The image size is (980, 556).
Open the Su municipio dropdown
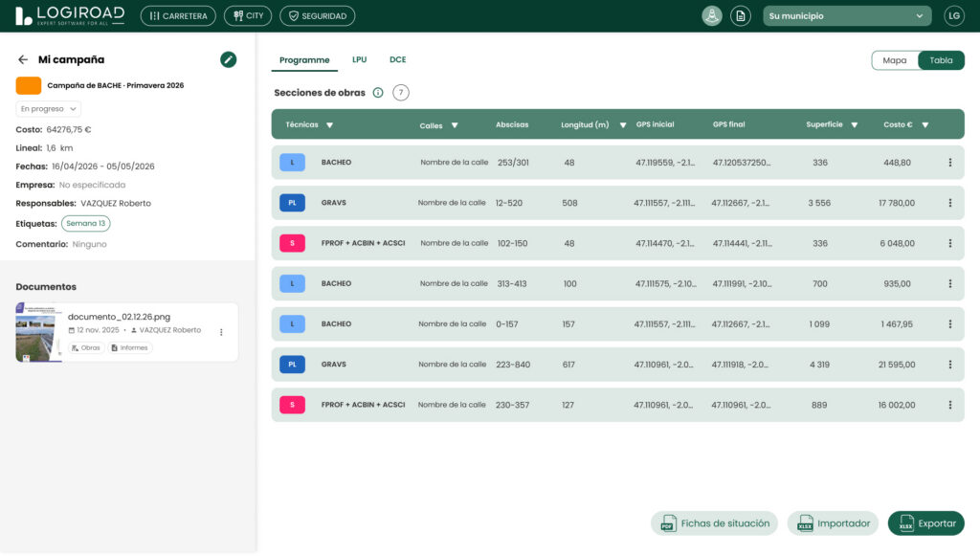click(847, 15)
